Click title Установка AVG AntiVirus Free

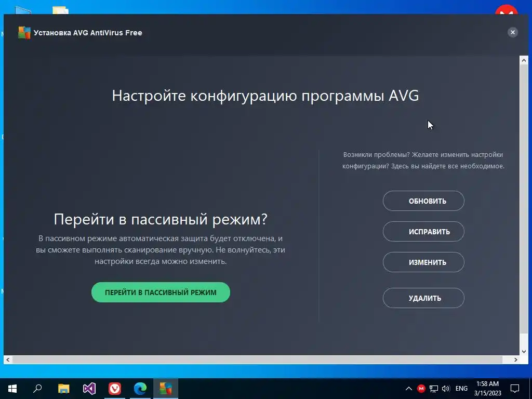(x=88, y=33)
